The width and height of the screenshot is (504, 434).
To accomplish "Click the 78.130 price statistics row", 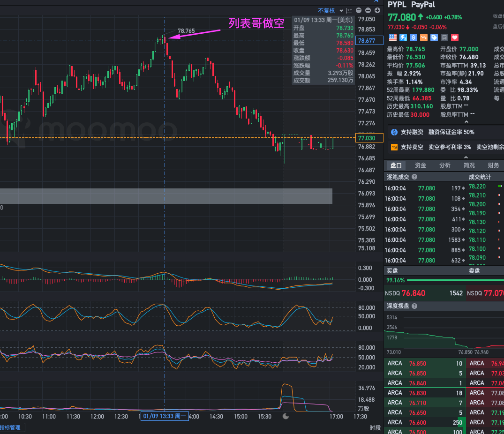I will [485, 222].
